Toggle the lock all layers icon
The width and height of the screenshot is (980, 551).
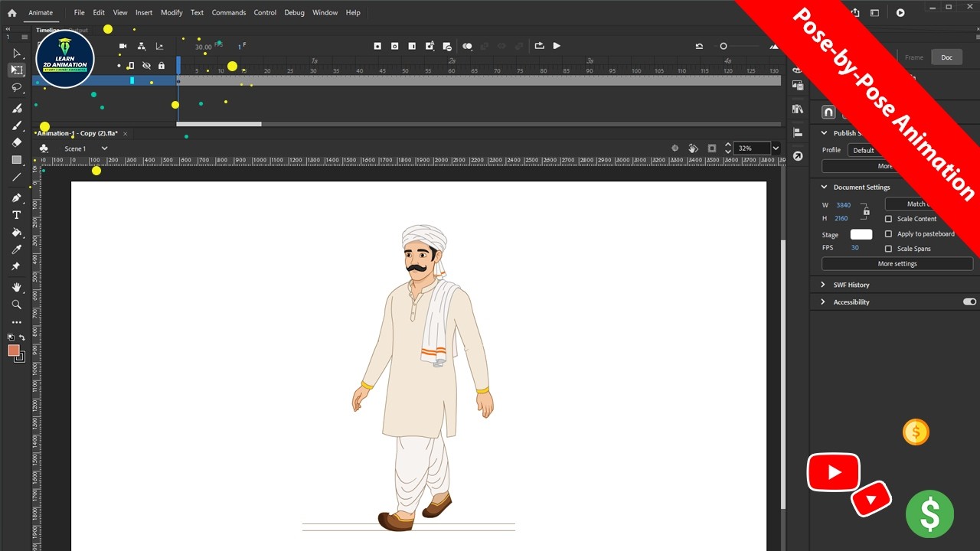point(161,66)
